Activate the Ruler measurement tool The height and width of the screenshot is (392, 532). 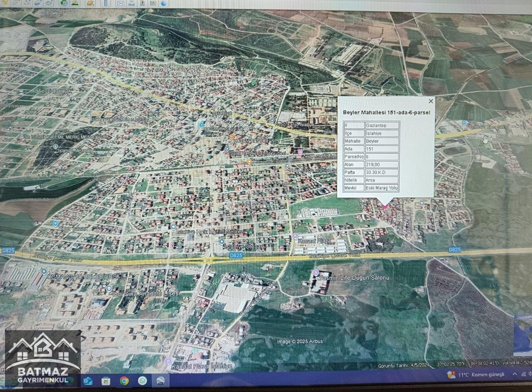[106, 3]
